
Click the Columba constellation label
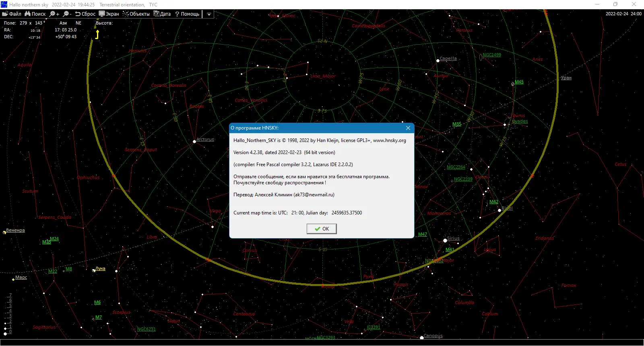464,303
